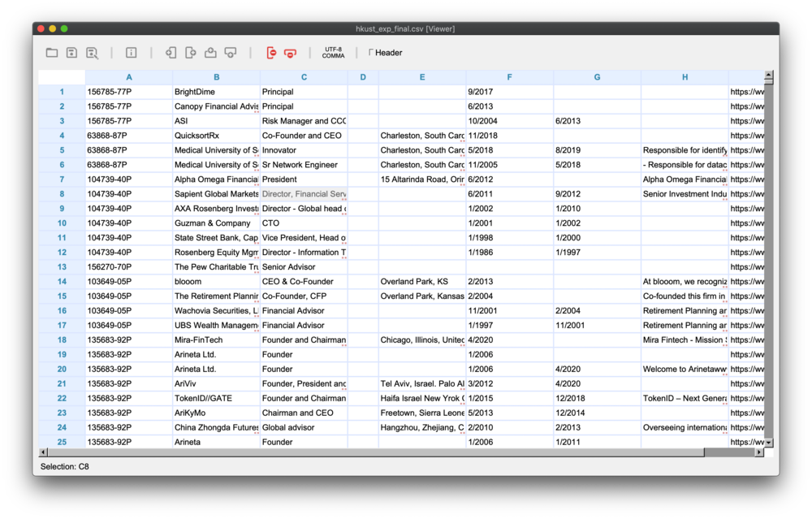Select the 'BrightDime' cell
Image resolution: width=812 pixels, height=519 pixels.
[217, 92]
